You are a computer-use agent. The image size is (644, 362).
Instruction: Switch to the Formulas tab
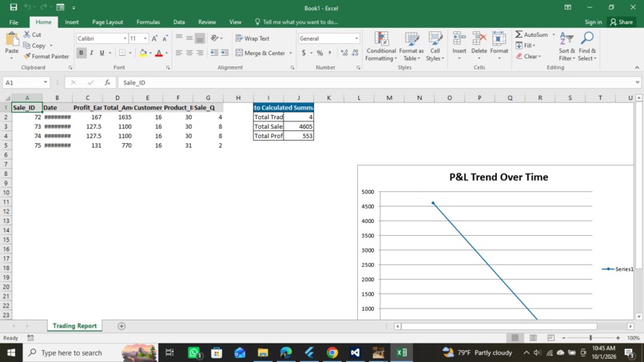[148, 22]
